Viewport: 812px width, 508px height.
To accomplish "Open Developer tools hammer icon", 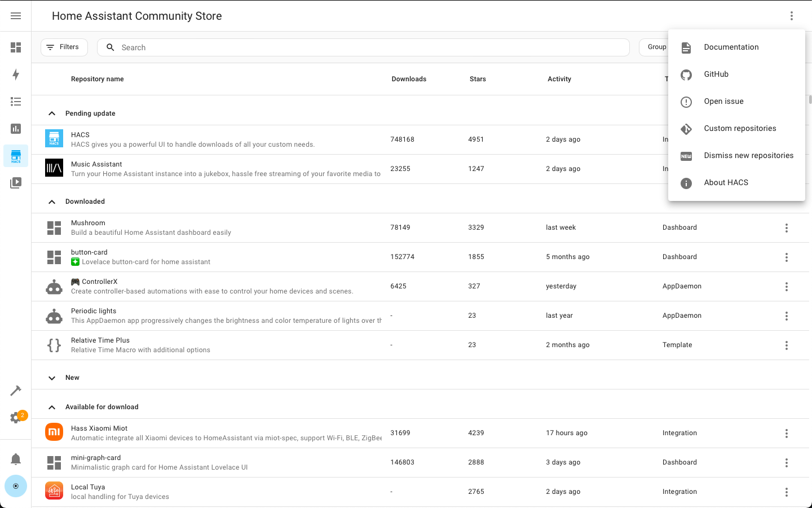I will click(16, 391).
